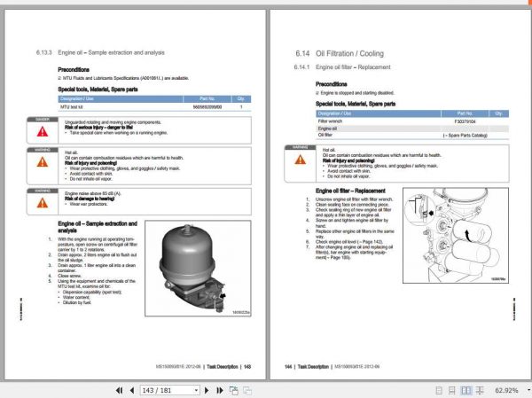Screen dimensions: 532x398
Task: Click the 'Engine noise above 85 dB' warning text
Action: point(92,193)
